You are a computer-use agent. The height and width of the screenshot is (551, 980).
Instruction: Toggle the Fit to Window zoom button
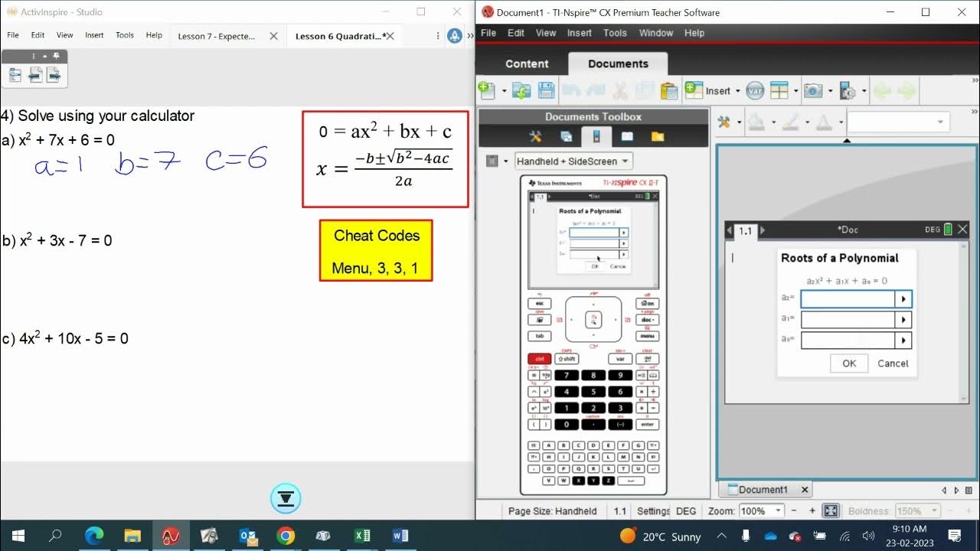(x=831, y=511)
